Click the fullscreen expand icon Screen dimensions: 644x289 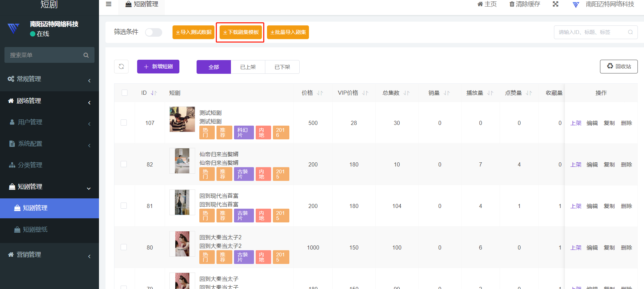point(555,4)
